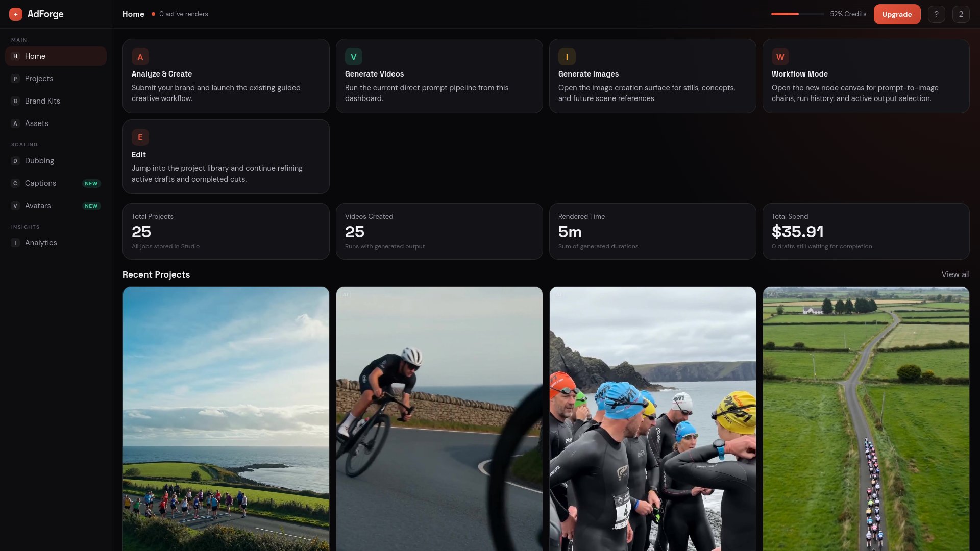The height and width of the screenshot is (551, 980).
Task: Click the H icon beside Home
Action: click(x=15, y=56)
